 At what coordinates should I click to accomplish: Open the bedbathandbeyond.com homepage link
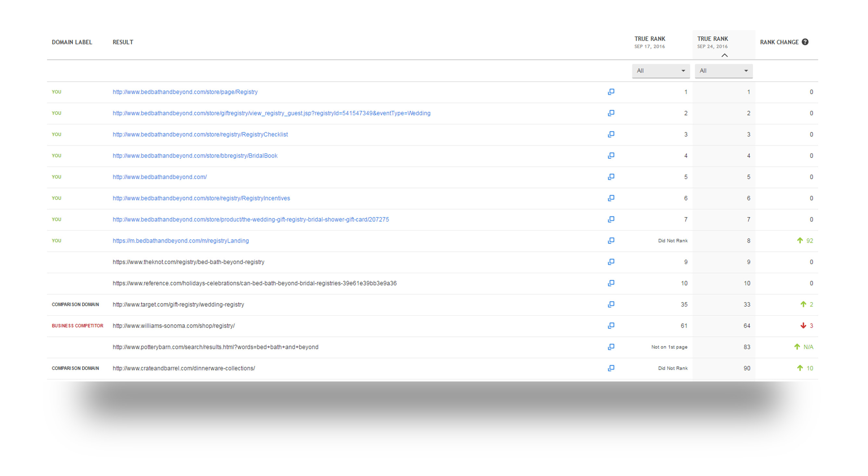[160, 177]
